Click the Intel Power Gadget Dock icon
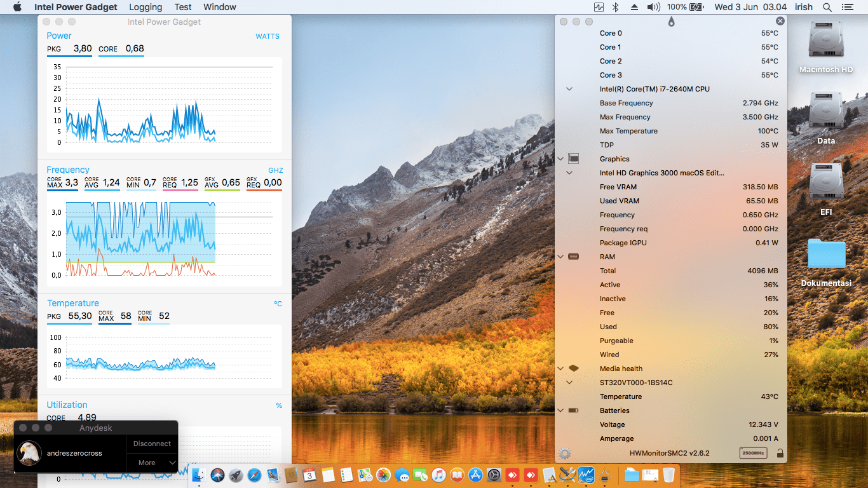This screenshot has width=868, height=488. coord(586,475)
